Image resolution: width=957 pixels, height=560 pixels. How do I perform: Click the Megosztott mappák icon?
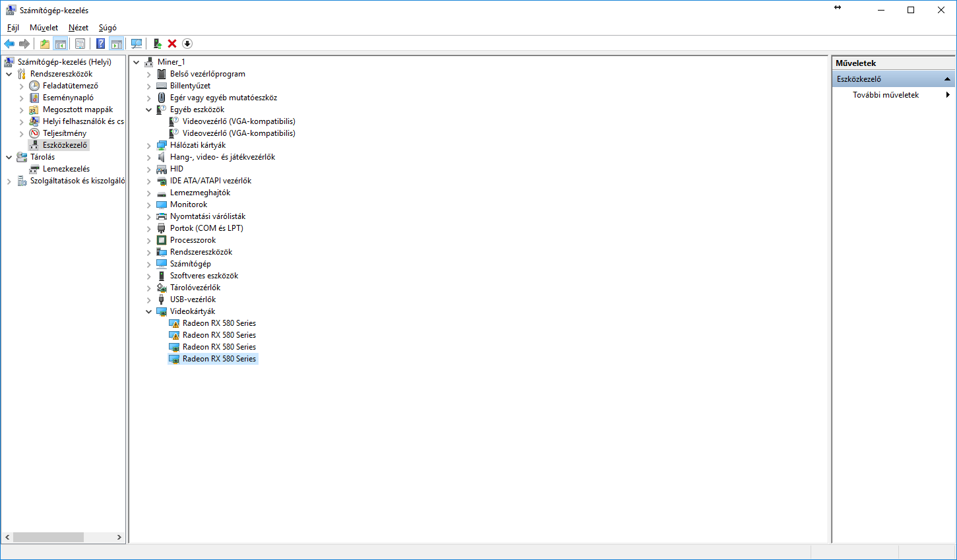tap(34, 109)
